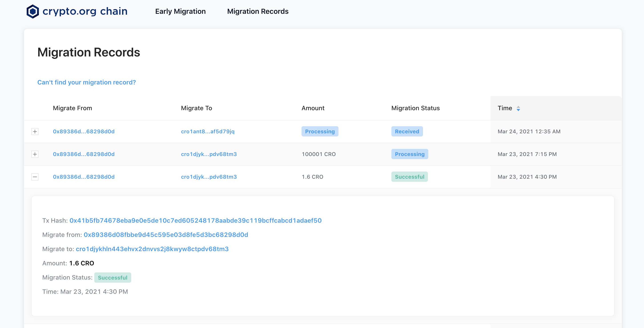The image size is (644, 328).
Task: Click cro1djyk...pdv68tm3 in second row
Action: [x=209, y=154]
